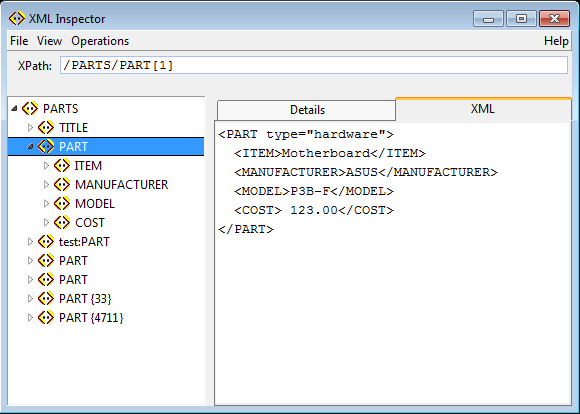Select the test:PART tree label

point(84,242)
